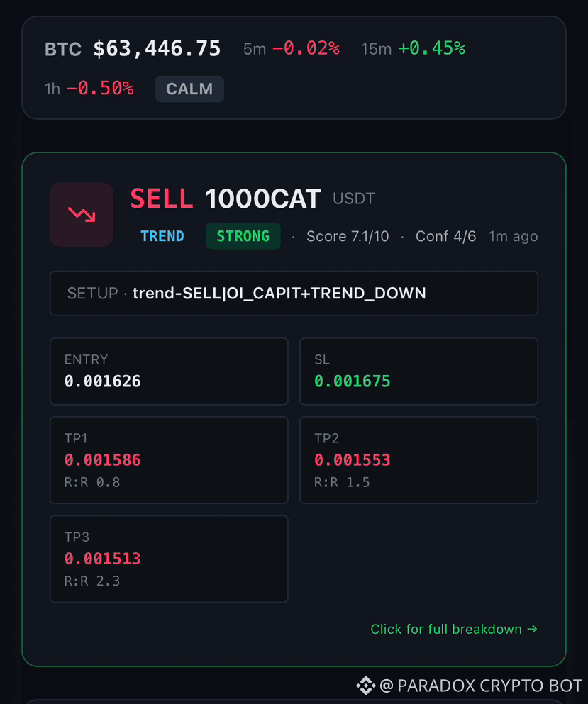Click the Score 7.1/10 label

(348, 236)
